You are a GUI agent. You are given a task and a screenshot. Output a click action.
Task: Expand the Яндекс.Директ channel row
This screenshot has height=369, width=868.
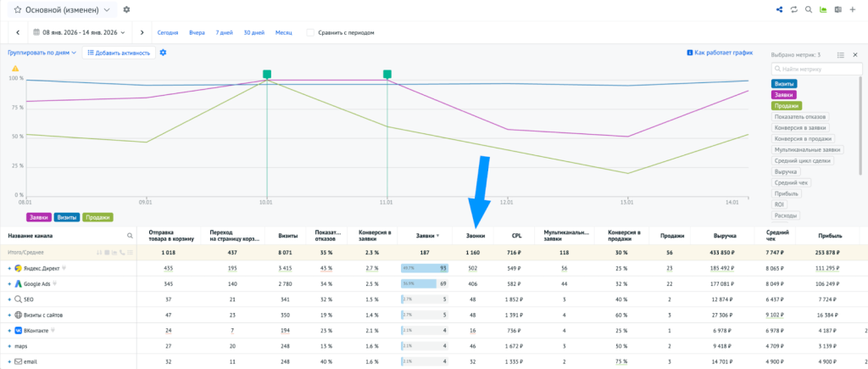pos(9,267)
